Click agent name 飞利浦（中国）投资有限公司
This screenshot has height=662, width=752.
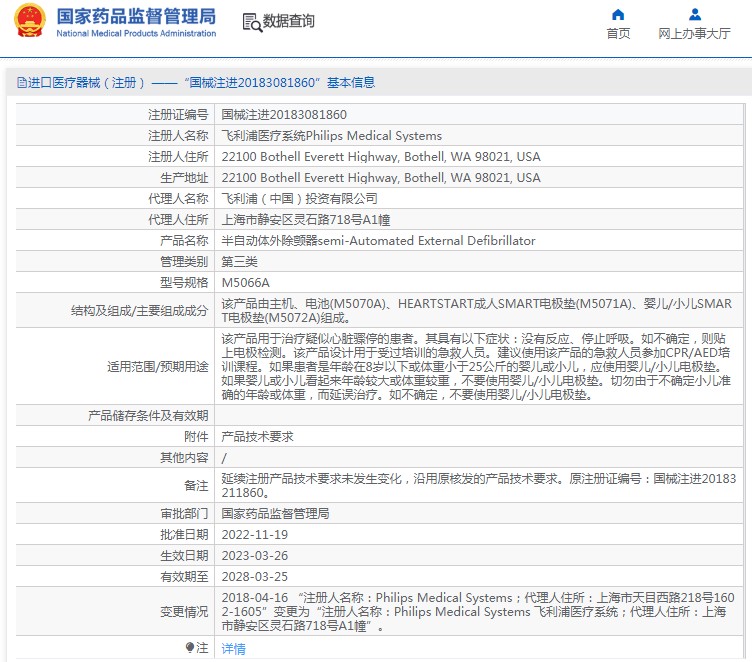pyautogui.click(x=299, y=199)
